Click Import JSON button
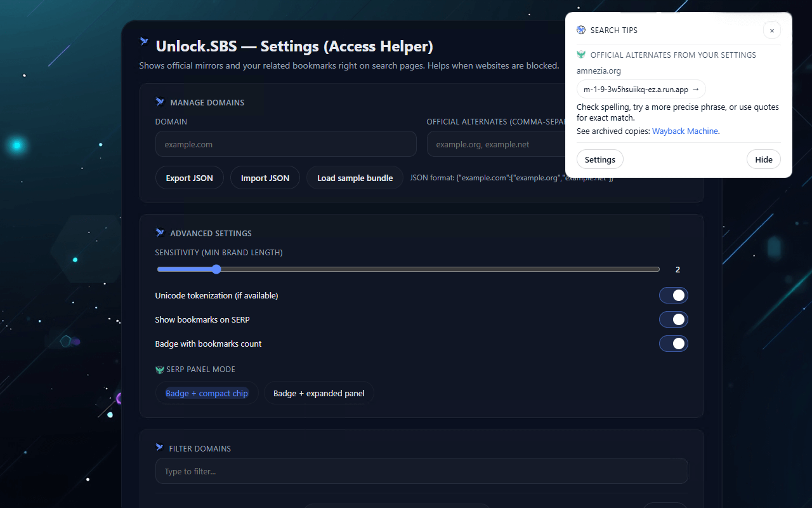The height and width of the screenshot is (508, 812). click(265, 178)
